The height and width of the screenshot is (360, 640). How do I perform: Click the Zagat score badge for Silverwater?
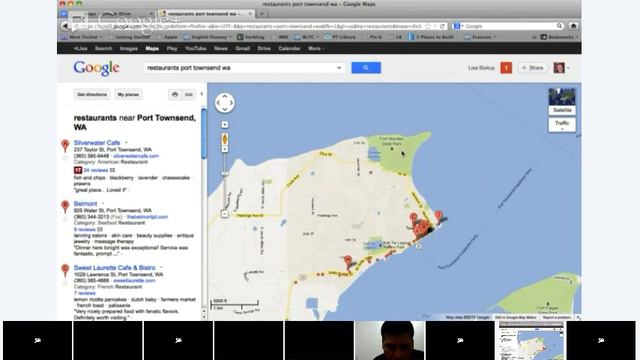[x=78, y=170]
